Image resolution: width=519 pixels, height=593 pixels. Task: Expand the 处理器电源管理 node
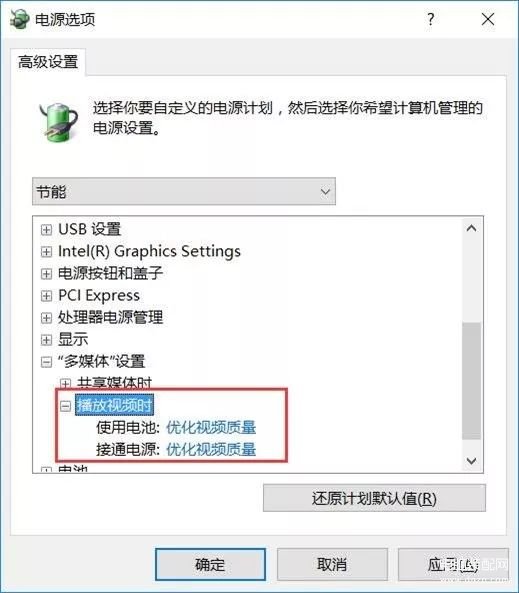pos(46,318)
